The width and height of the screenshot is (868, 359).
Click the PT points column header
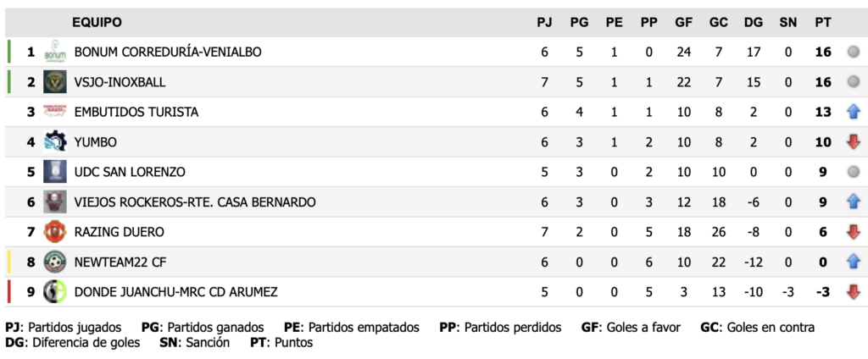coord(822,22)
